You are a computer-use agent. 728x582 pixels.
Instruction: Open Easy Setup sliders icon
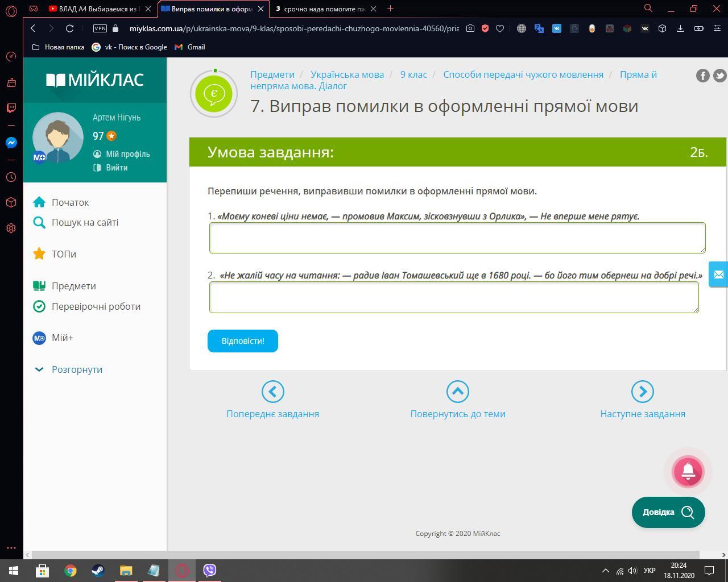[x=717, y=28]
